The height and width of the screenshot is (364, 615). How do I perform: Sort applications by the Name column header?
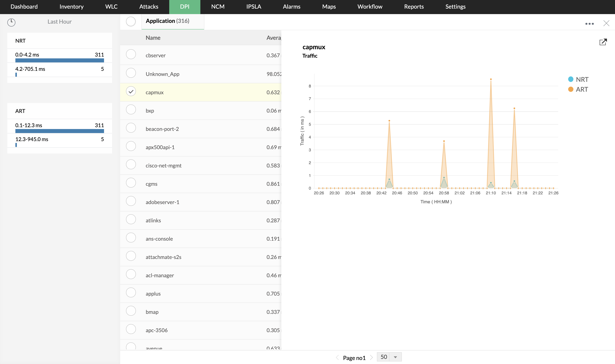(x=153, y=38)
